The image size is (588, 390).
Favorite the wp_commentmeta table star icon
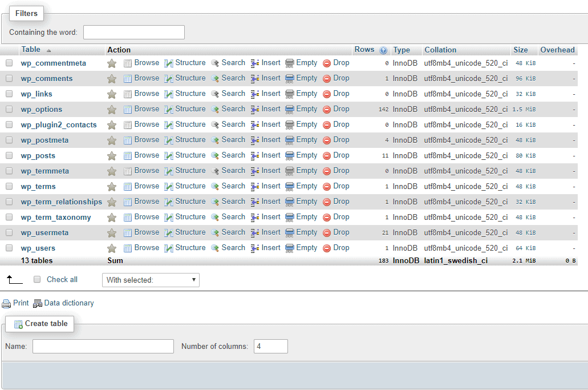(112, 63)
